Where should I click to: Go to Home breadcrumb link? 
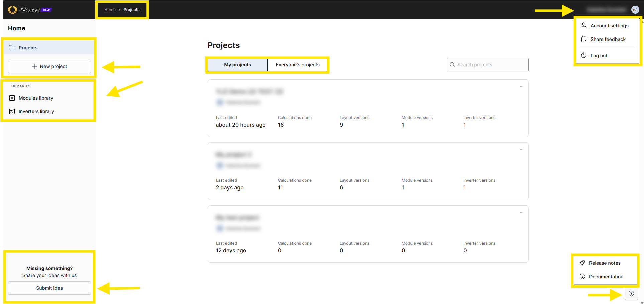coord(110,10)
